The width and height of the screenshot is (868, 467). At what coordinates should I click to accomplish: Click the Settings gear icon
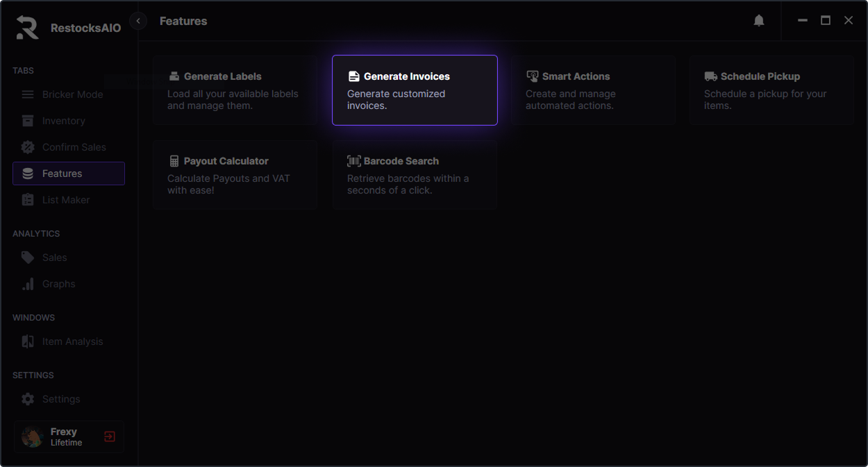tap(28, 399)
